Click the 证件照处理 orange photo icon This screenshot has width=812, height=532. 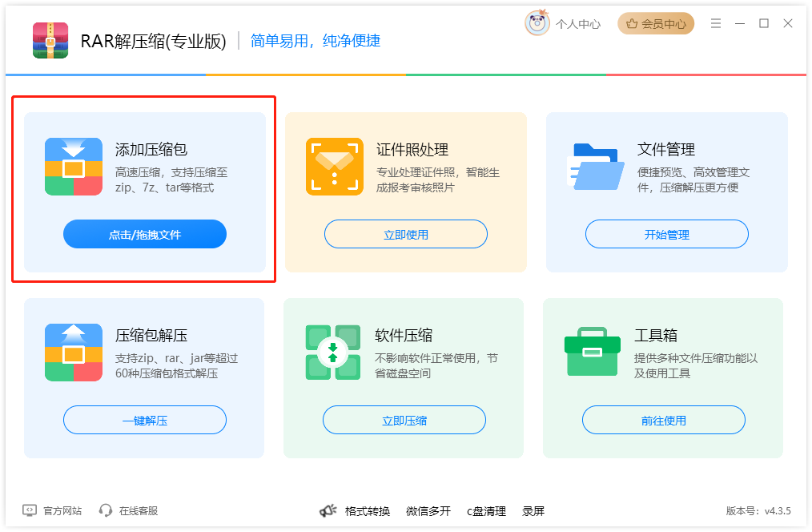click(x=334, y=167)
